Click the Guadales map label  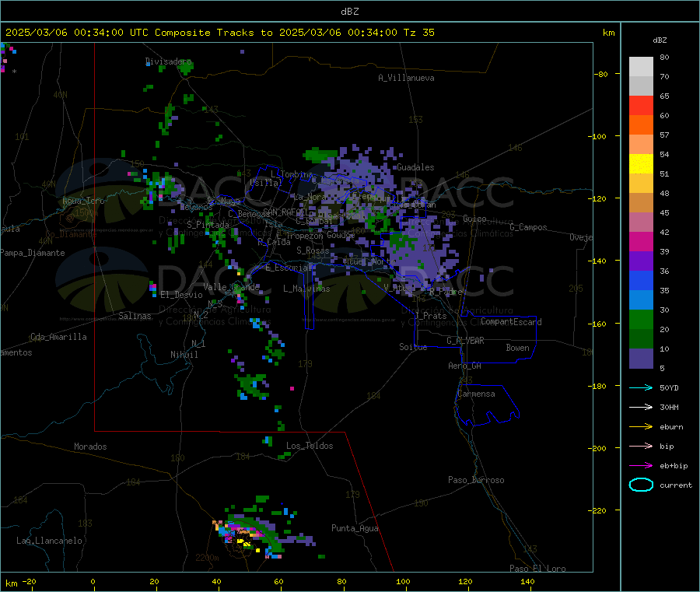click(x=415, y=167)
